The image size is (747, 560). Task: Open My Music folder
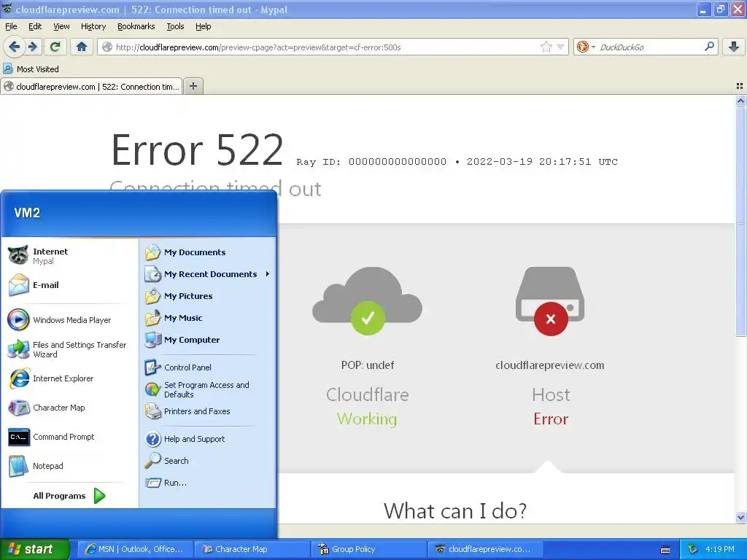208,318
